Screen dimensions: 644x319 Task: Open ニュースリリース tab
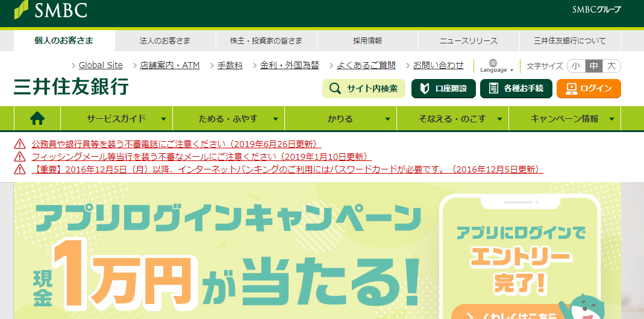pyautogui.click(x=469, y=40)
